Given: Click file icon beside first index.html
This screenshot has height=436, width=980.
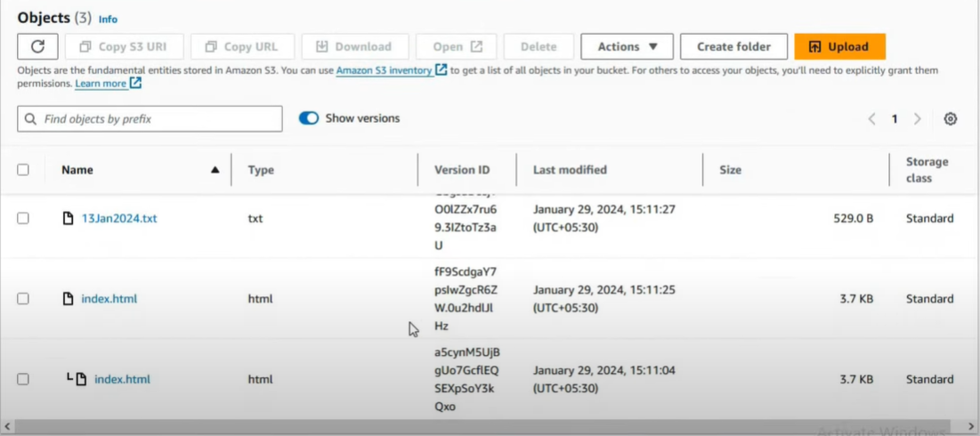Looking at the screenshot, I should (69, 299).
